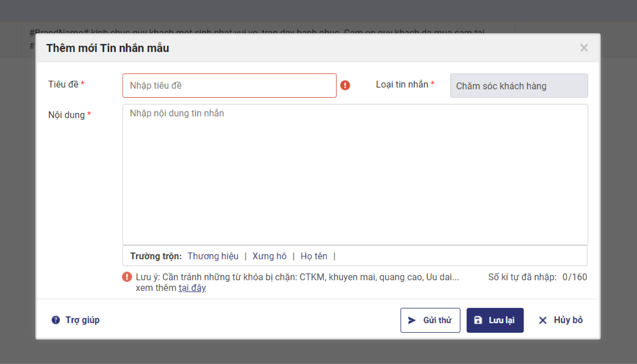Insert the Thương hiệu merge field

pos(213,256)
